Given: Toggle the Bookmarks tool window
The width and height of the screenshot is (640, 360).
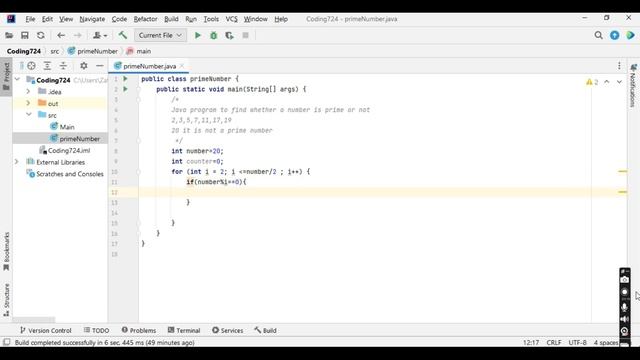Looking at the screenshot, I should (x=6, y=251).
